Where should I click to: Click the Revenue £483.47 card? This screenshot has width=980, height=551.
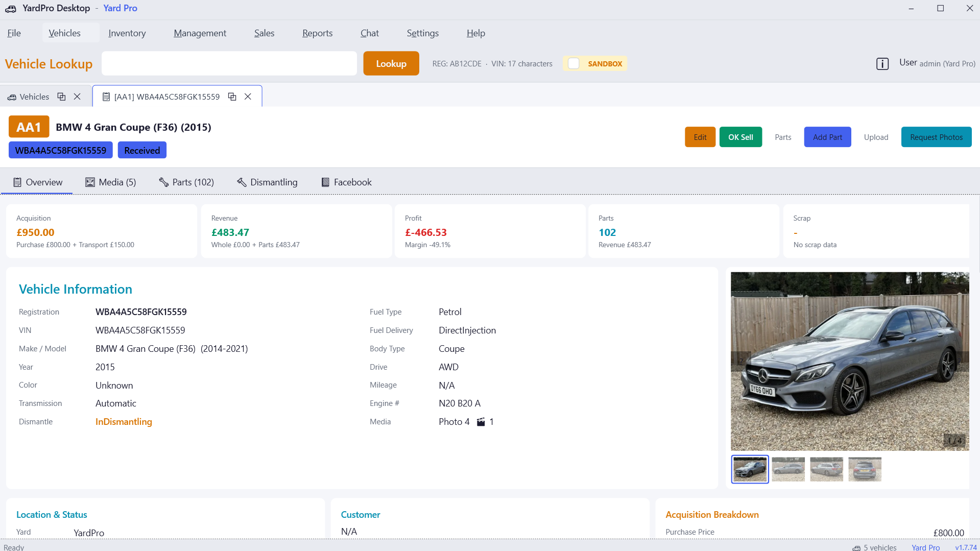pyautogui.click(x=296, y=231)
